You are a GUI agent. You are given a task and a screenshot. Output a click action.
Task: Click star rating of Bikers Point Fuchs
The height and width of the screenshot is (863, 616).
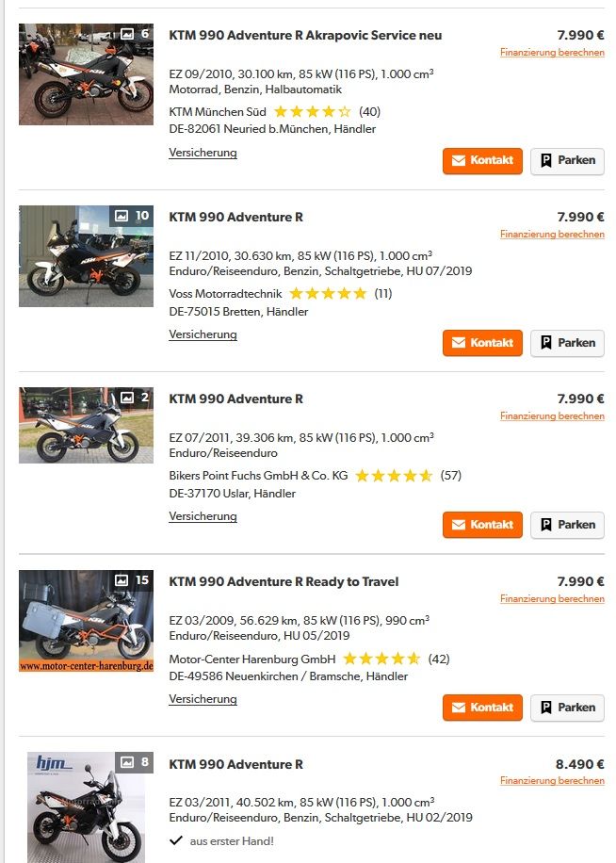click(394, 476)
